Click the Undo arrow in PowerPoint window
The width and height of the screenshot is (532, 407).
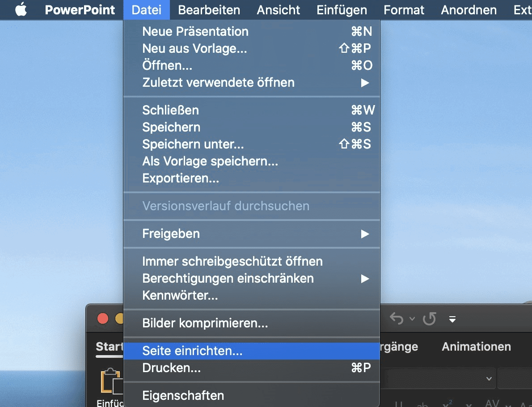[396, 318]
